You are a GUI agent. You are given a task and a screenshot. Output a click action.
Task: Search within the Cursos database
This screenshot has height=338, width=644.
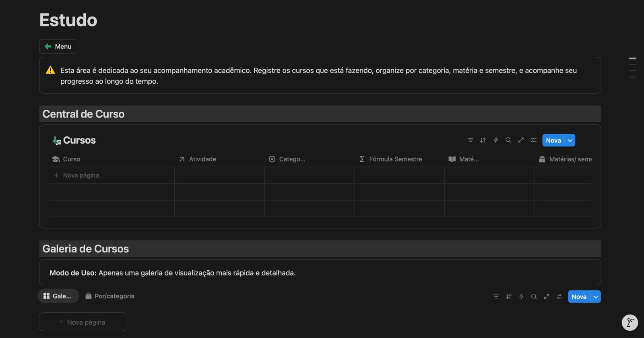point(508,140)
